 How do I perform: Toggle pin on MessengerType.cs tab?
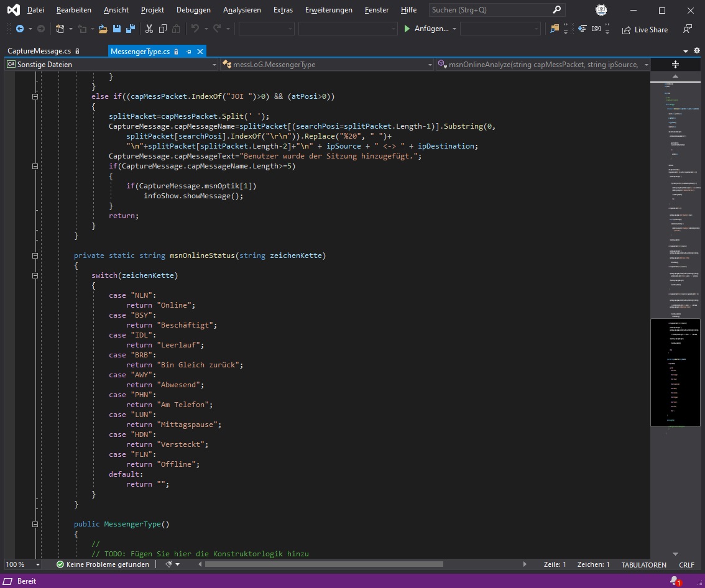tap(188, 52)
